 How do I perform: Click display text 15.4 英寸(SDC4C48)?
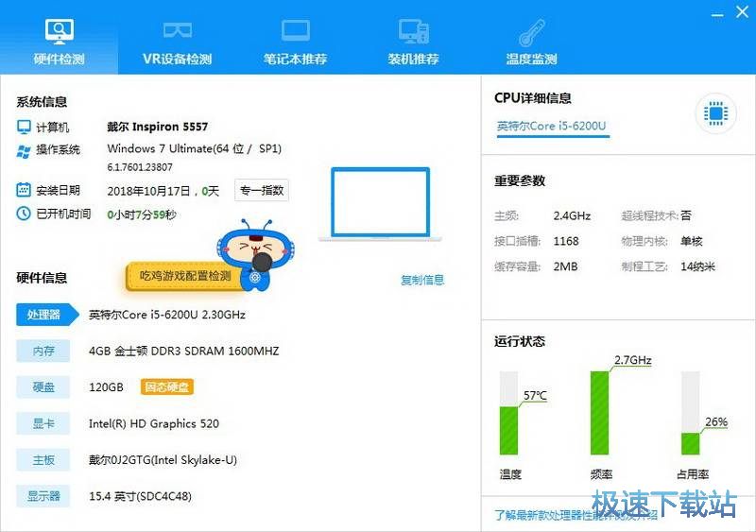coord(140,496)
